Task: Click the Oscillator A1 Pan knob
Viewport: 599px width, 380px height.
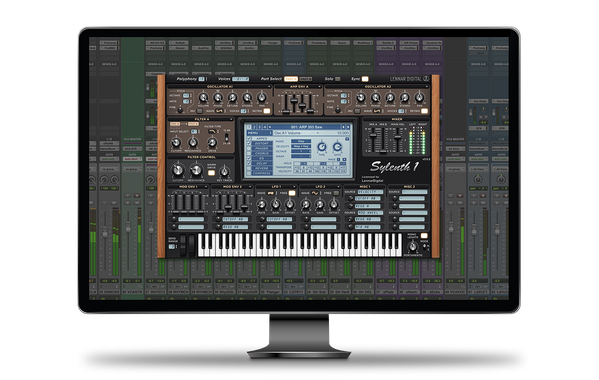Action: 262,98
